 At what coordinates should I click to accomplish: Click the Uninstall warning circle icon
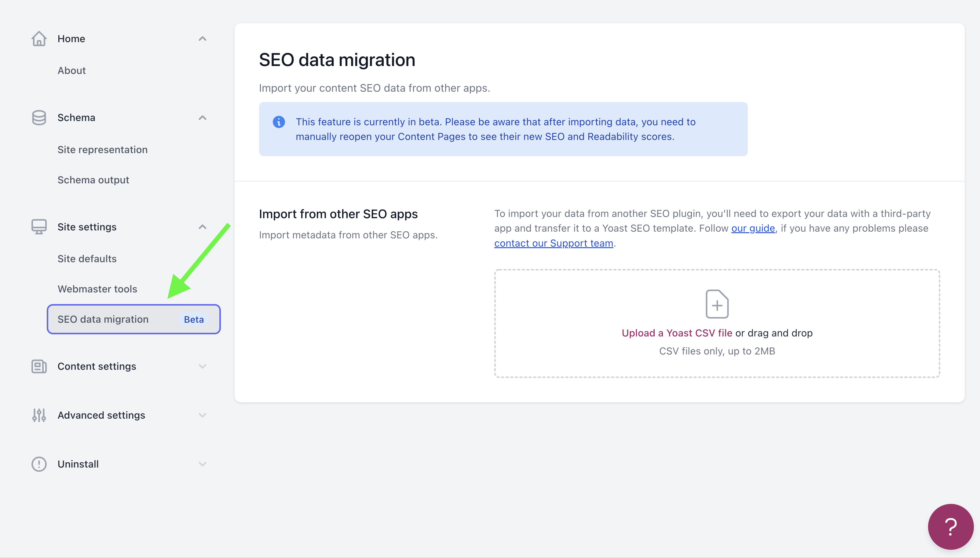click(x=39, y=464)
